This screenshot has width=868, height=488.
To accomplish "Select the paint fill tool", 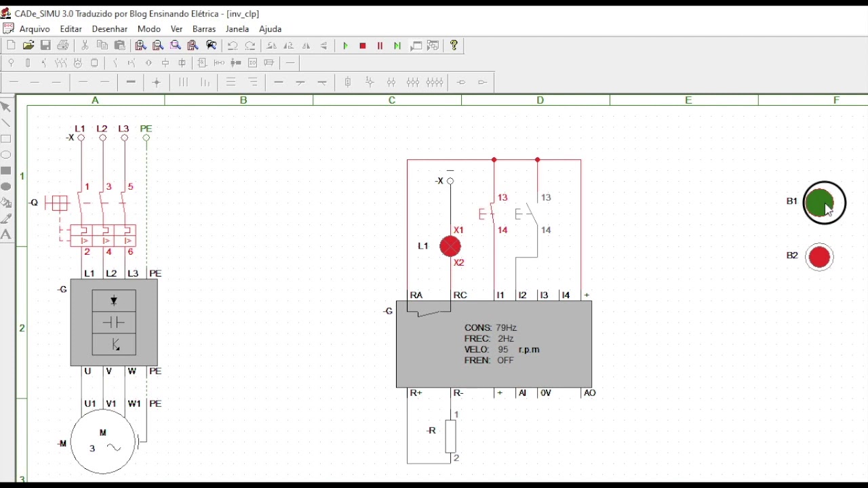I will (x=6, y=203).
